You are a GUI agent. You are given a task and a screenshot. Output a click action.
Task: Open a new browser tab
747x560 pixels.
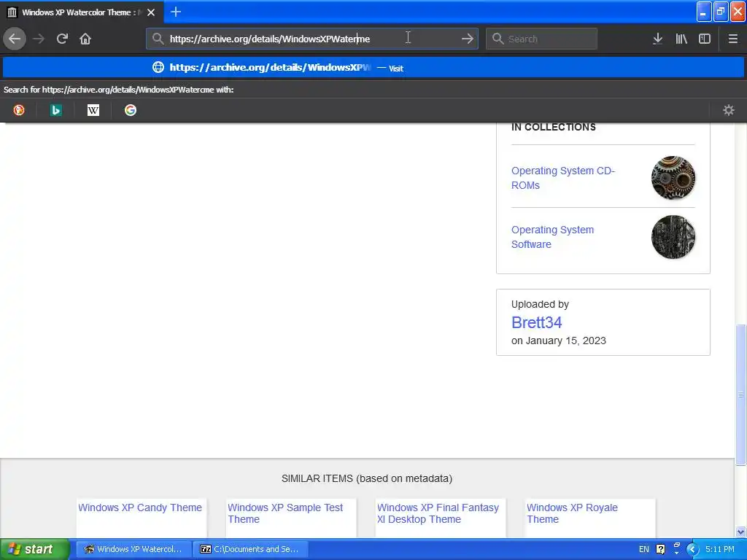click(x=175, y=12)
